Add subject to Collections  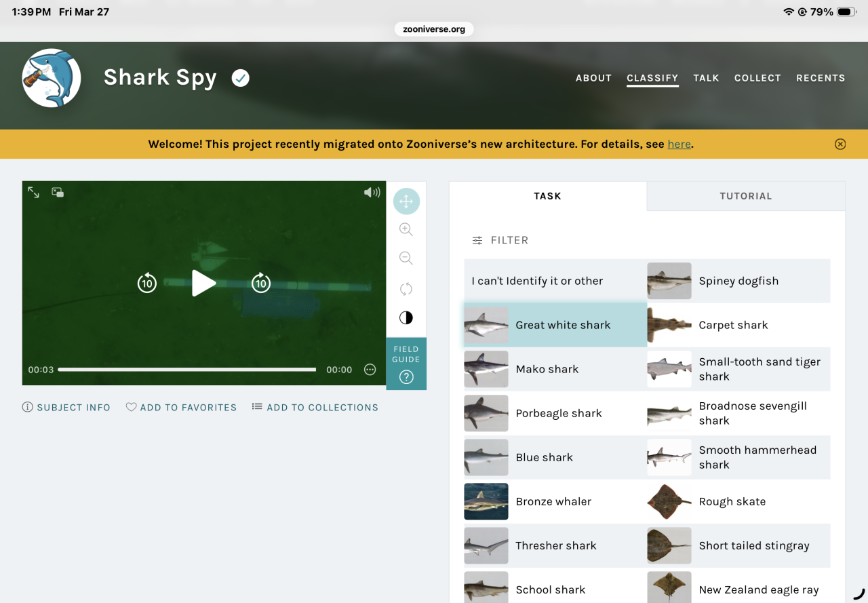click(x=315, y=408)
